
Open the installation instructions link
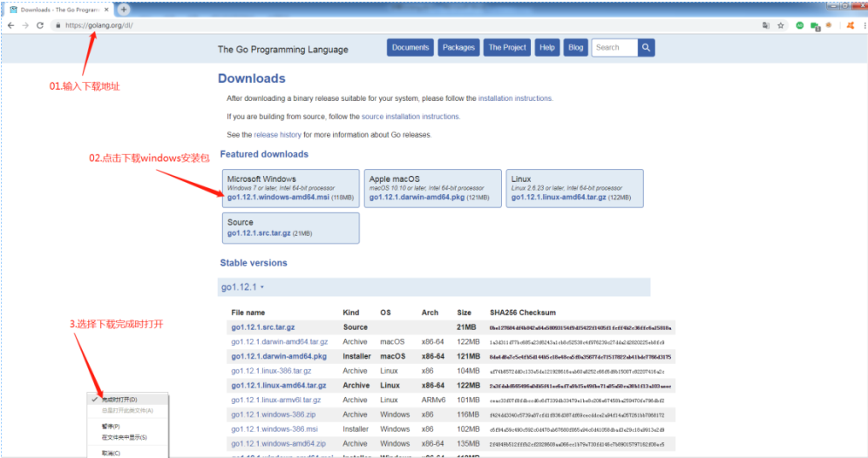515,98
